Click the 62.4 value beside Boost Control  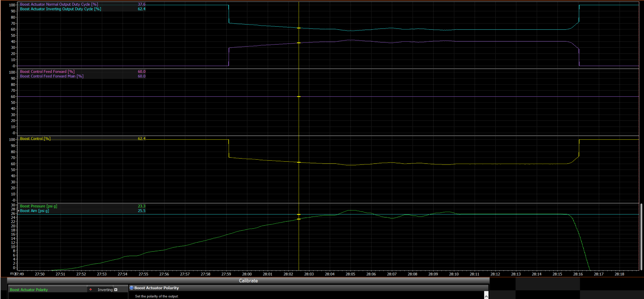point(142,139)
